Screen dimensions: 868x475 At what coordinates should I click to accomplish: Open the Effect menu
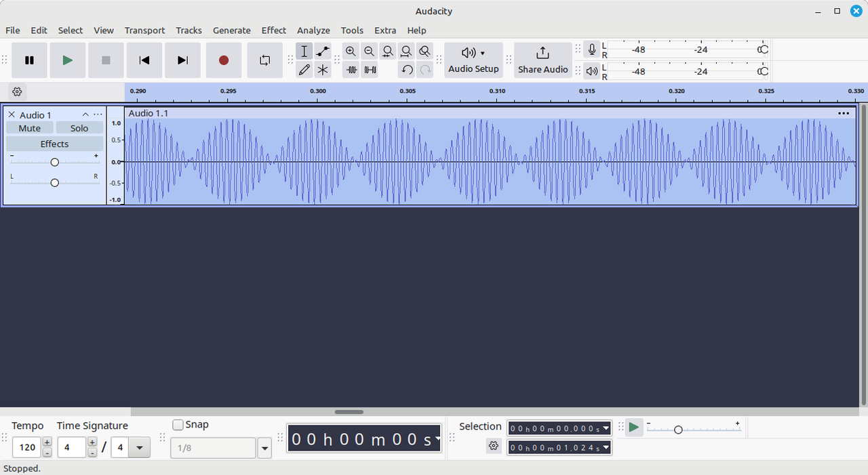click(273, 30)
